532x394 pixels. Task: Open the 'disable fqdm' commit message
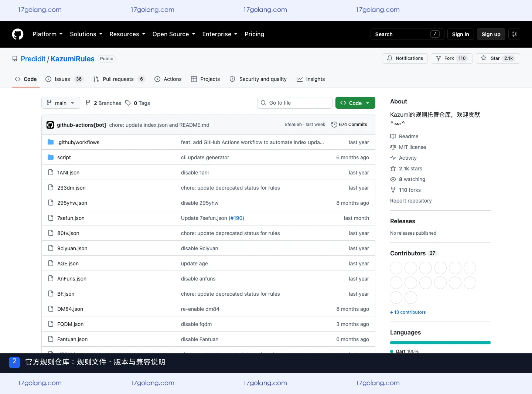tap(196, 324)
